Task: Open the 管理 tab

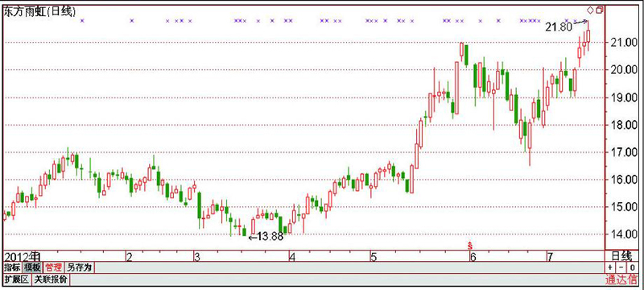Action: (53, 267)
